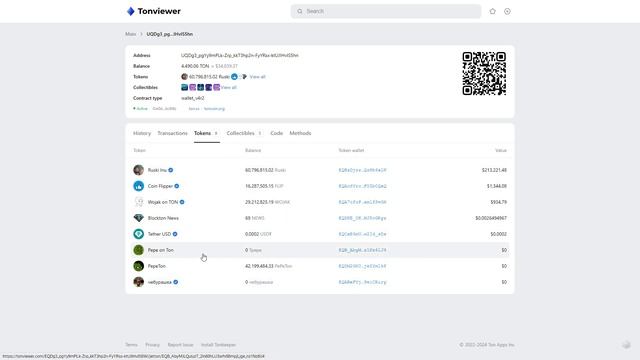Click verified badge next to Wojak on TON
This screenshot has height=360, width=640.
coord(182,202)
